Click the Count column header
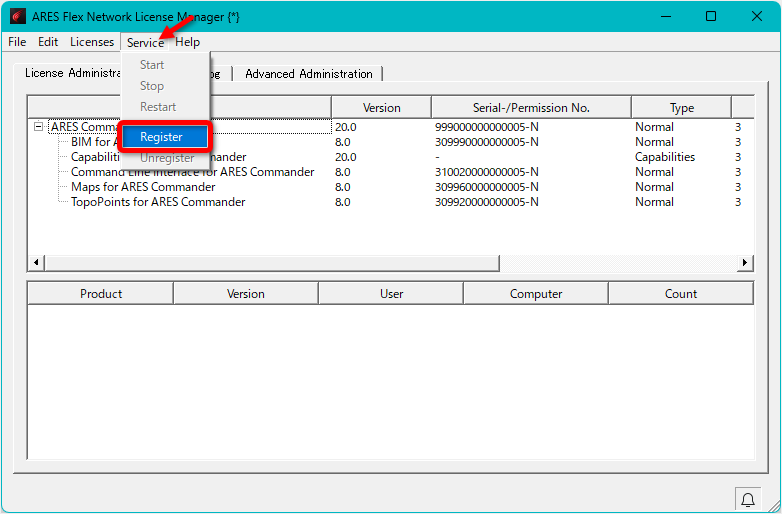Viewport: 782px width, 514px height. click(681, 294)
